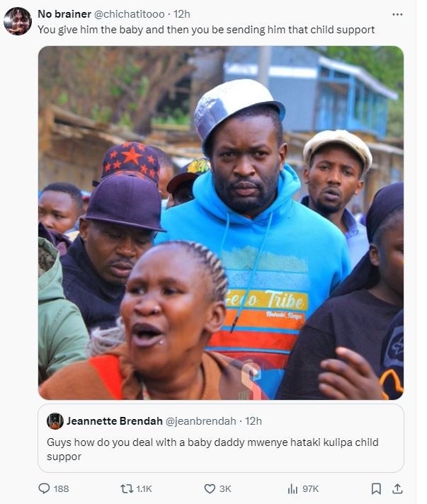The width and height of the screenshot is (427, 504).
Task: Click the 97K views count
Action: [x=311, y=489]
